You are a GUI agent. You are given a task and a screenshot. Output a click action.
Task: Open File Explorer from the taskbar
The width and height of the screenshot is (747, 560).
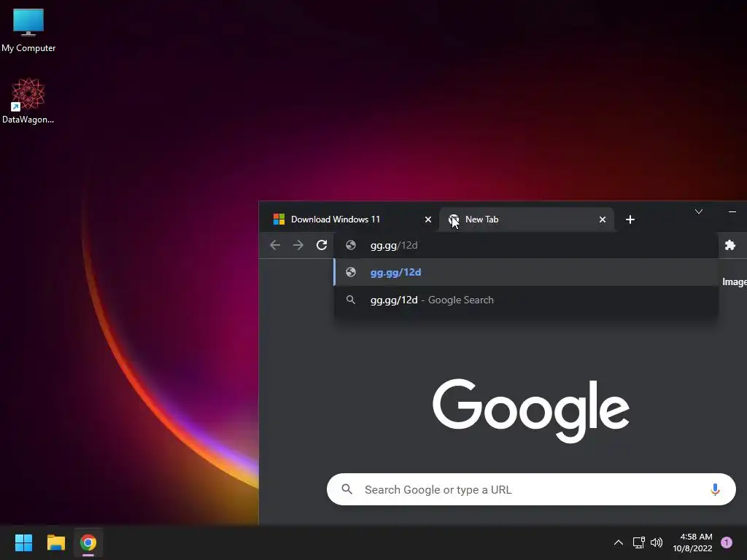55,542
